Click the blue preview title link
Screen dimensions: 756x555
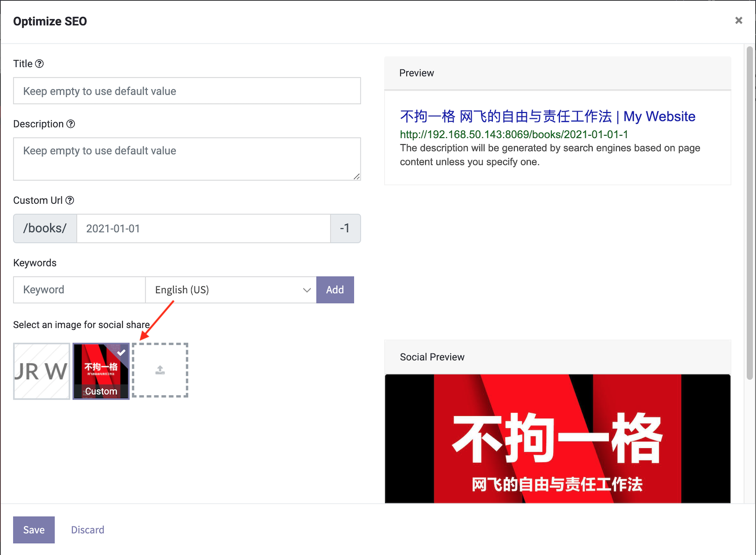click(548, 116)
